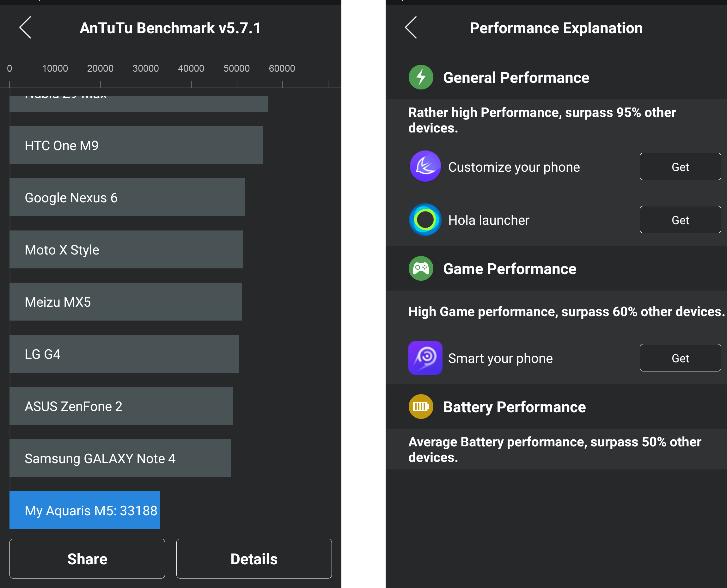Screen dimensions: 727x588
Task: Tap the Game Performance gamepad icon
Action: [x=421, y=268]
